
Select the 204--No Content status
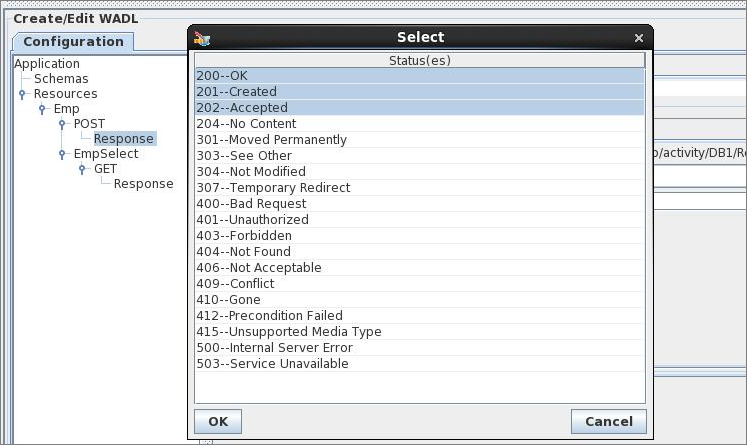coord(419,124)
